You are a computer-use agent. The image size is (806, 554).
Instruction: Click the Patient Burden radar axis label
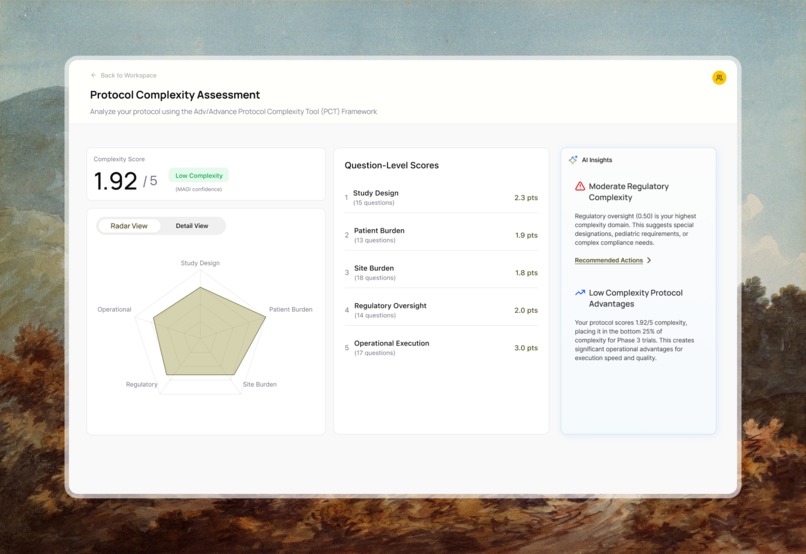(x=290, y=309)
